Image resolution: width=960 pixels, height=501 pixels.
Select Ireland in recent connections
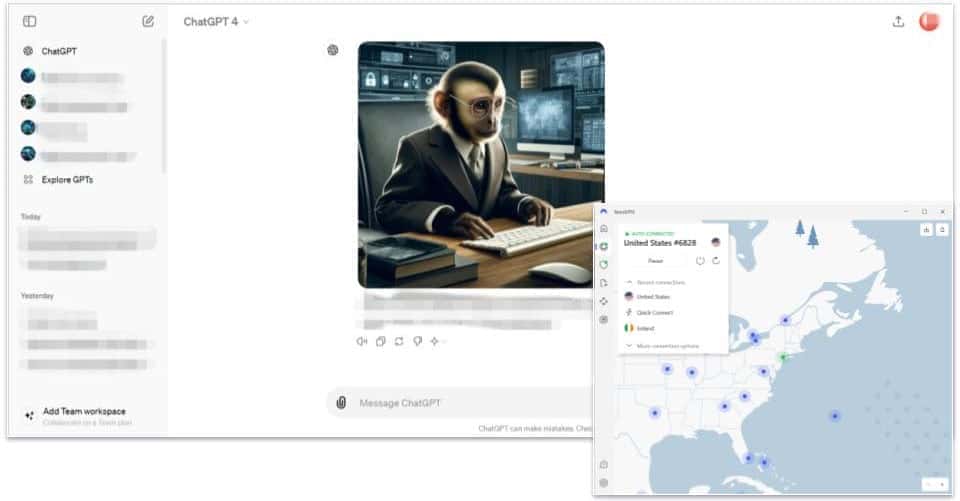(640, 328)
